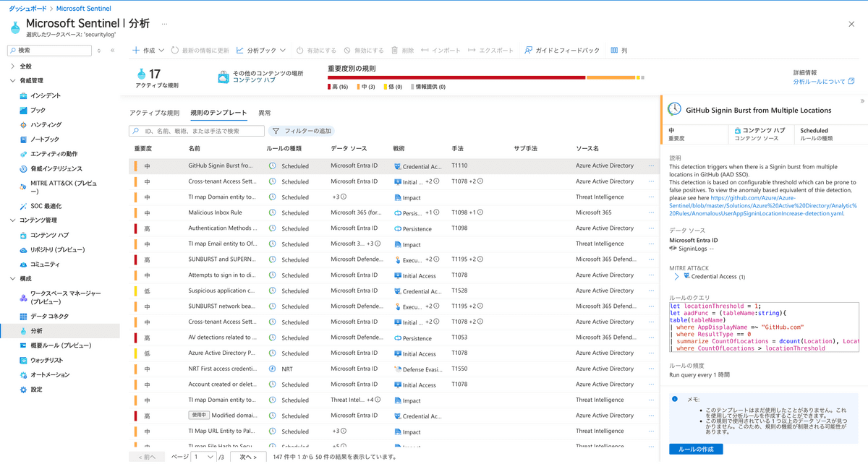This screenshot has width=868, height=464.
Task: Switch to アクティブな規則 tab
Action: (154, 113)
